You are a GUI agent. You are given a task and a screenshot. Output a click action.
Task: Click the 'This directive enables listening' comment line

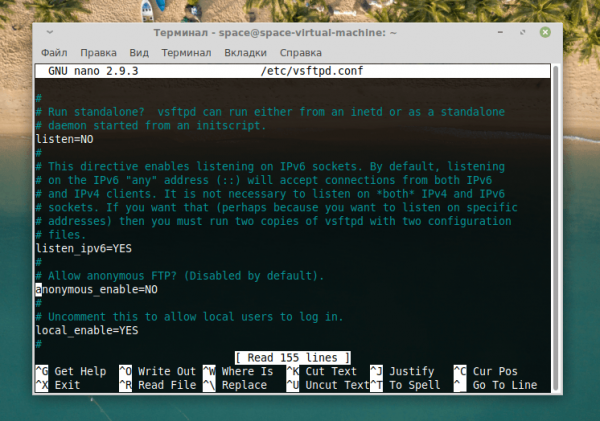270,166
